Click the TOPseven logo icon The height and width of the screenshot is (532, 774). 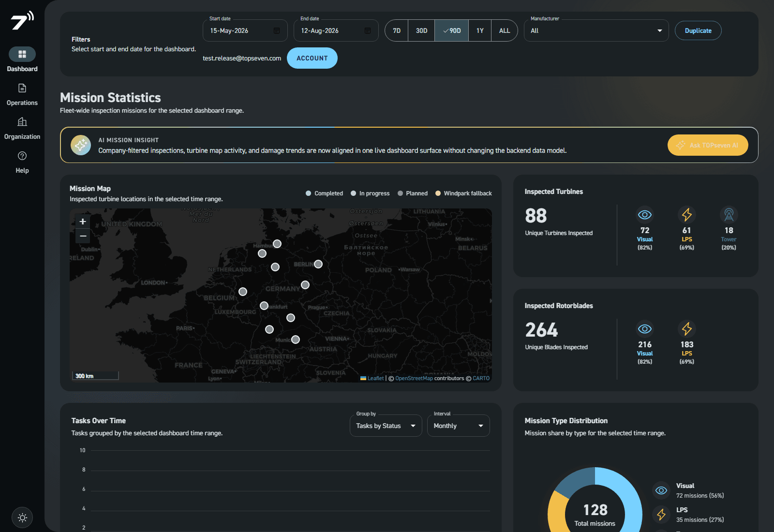(x=22, y=20)
